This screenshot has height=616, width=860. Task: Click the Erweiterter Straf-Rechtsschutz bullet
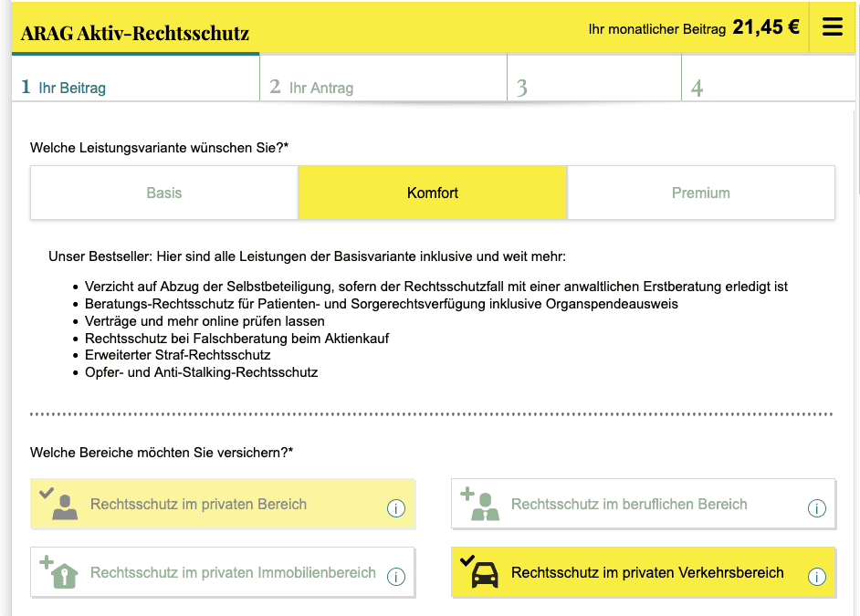(x=178, y=355)
